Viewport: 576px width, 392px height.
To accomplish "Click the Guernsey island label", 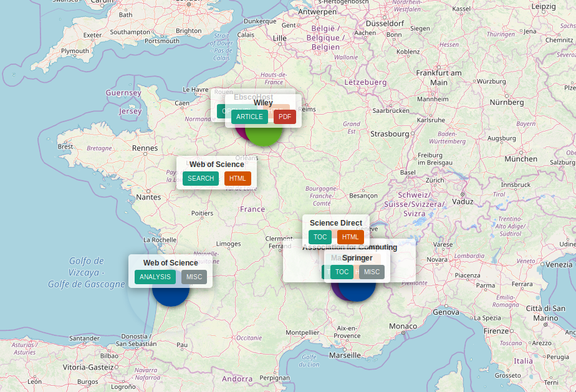I will (123, 93).
